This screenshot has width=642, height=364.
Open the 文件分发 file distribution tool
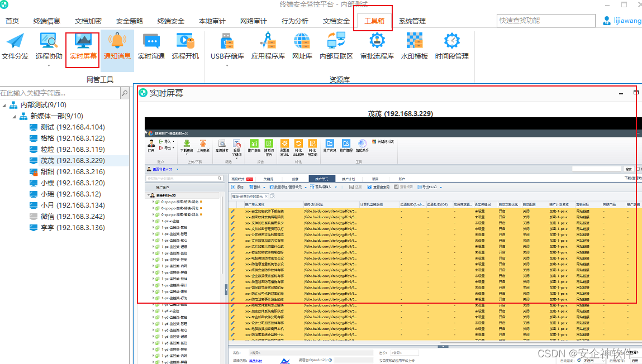coord(15,47)
